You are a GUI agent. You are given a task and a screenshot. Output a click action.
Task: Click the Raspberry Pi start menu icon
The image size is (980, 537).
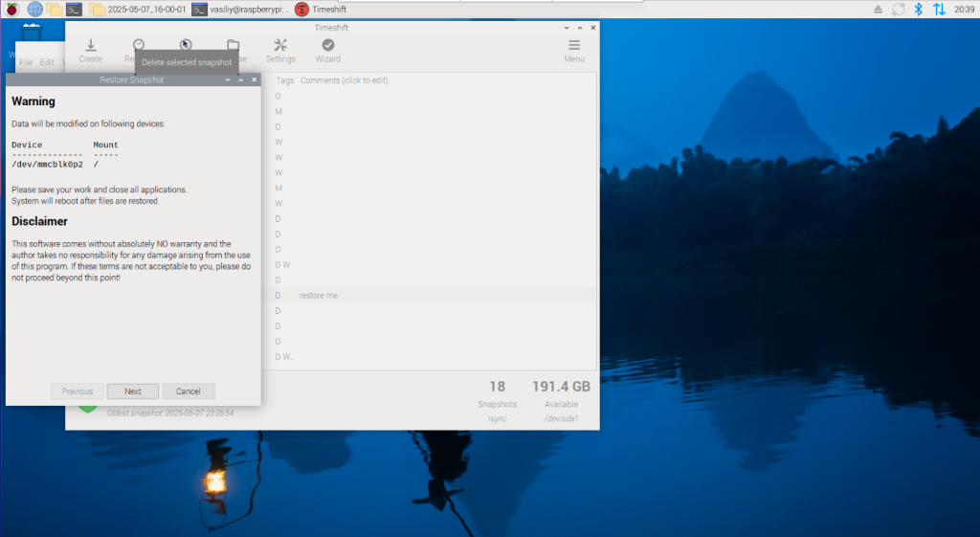click(11, 10)
